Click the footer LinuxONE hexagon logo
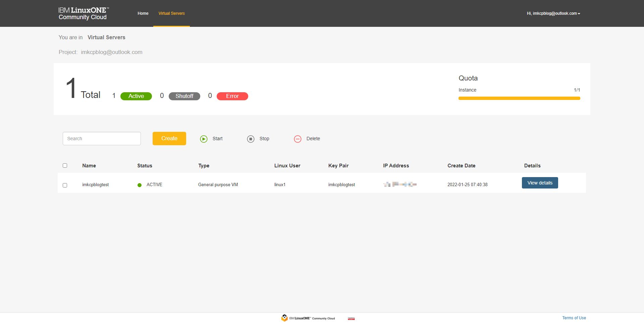This screenshot has width=644, height=325. (x=284, y=318)
